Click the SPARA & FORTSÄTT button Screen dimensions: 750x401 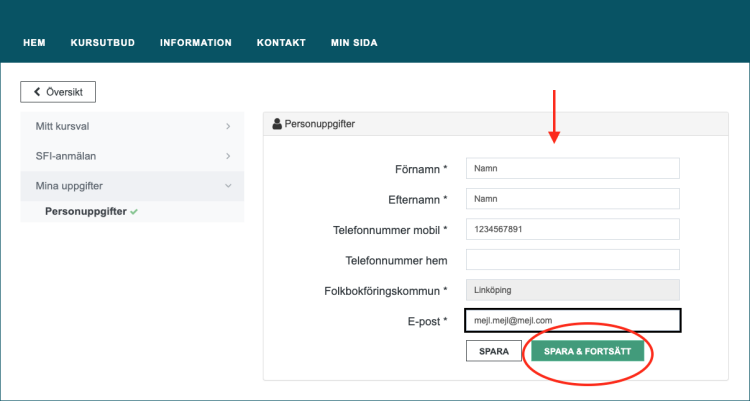pyautogui.click(x=587, y=351)
